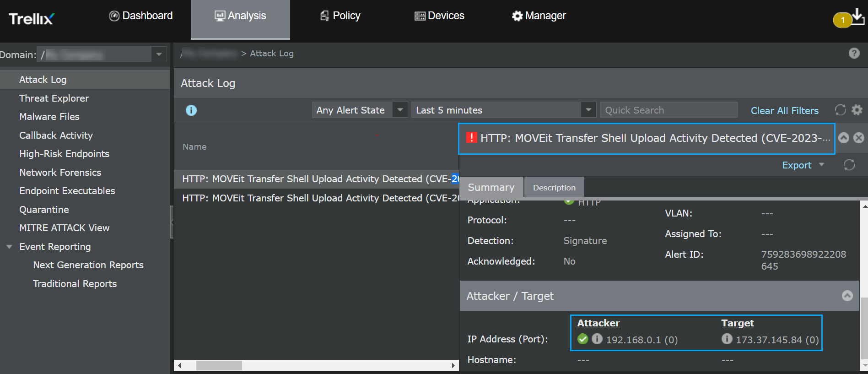This screenshot has width=868, height=374.
Task: Open the Devices tab
Action: click(439, 16)
